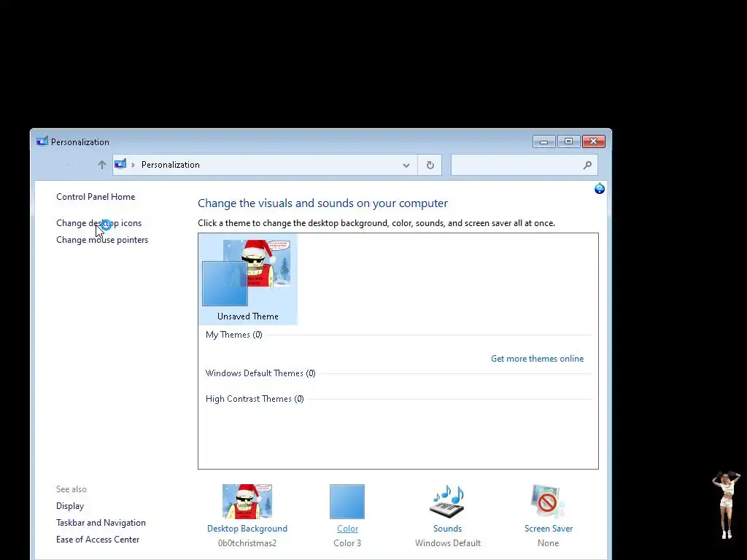
Task: Refresh the Personalization page
Action: [x=430, y=165]
